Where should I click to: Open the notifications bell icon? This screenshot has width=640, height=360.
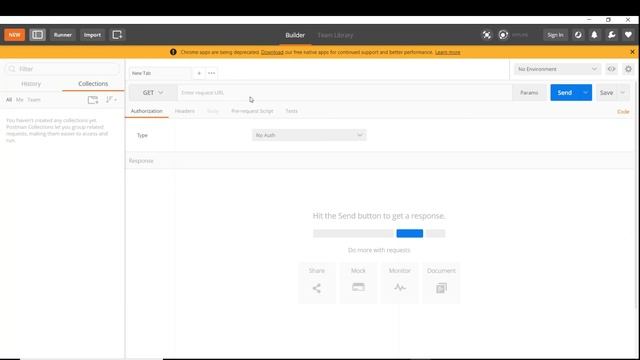click(594, 35)
